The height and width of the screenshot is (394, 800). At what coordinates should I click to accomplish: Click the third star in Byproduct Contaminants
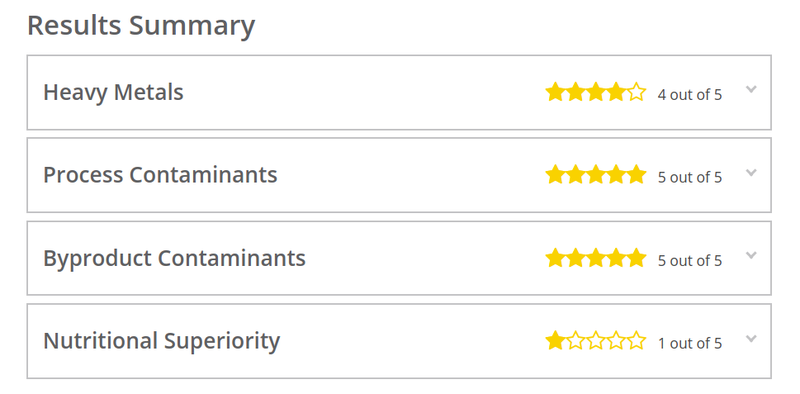click(x=596, y=258)
